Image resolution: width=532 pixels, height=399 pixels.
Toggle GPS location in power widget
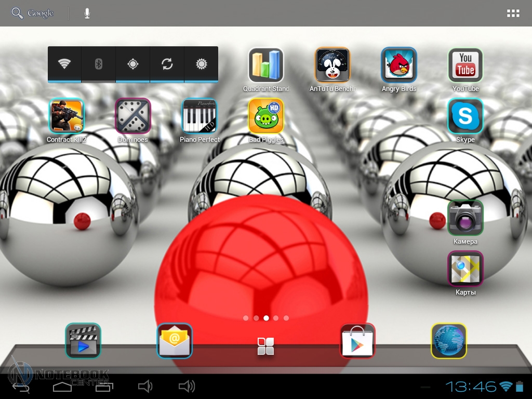[133, 64]
